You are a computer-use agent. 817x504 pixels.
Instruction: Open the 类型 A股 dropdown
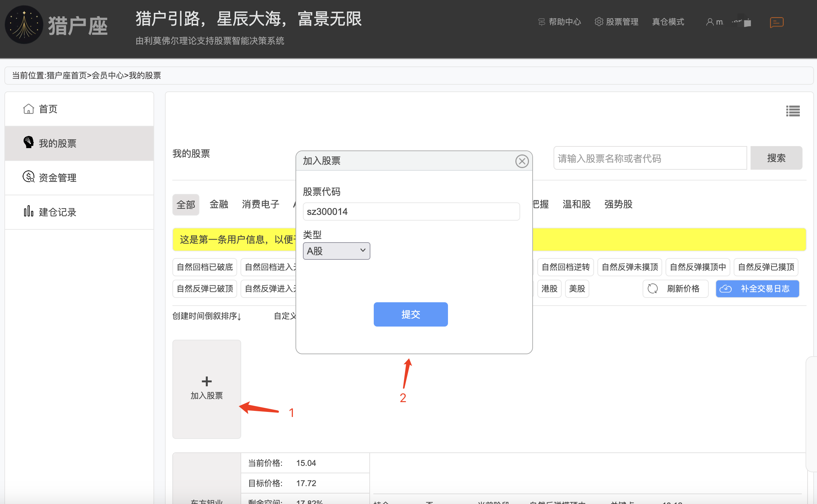[x=336, y=251]
